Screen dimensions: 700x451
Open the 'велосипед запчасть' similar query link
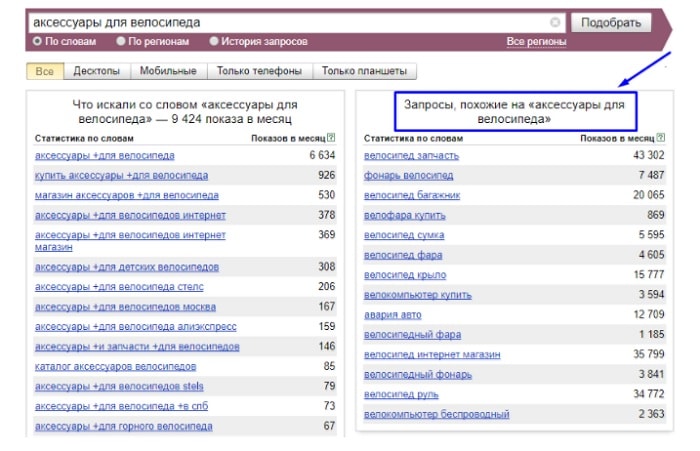pos(411,155)
